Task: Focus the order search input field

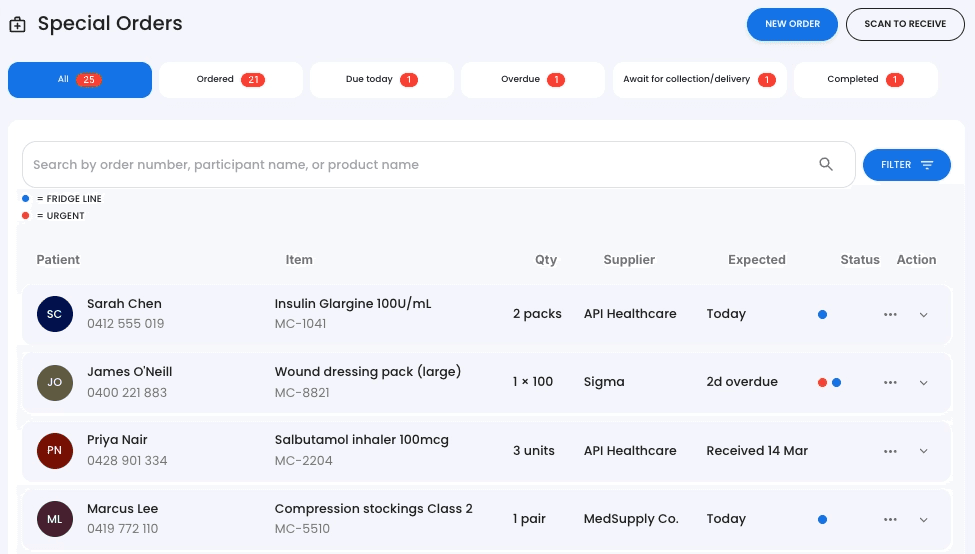Action: point(420,165)
